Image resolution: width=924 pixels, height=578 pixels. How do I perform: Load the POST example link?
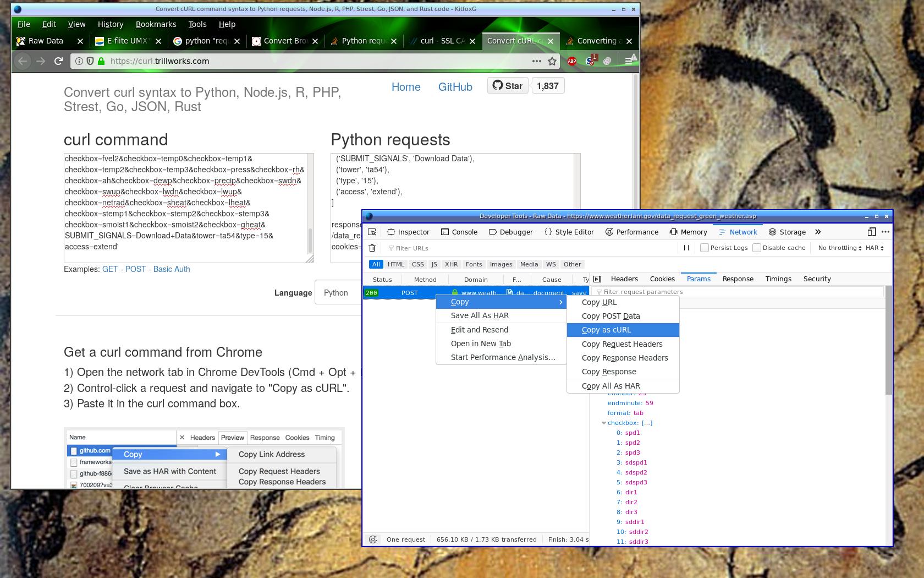click(x=135, y=269)
